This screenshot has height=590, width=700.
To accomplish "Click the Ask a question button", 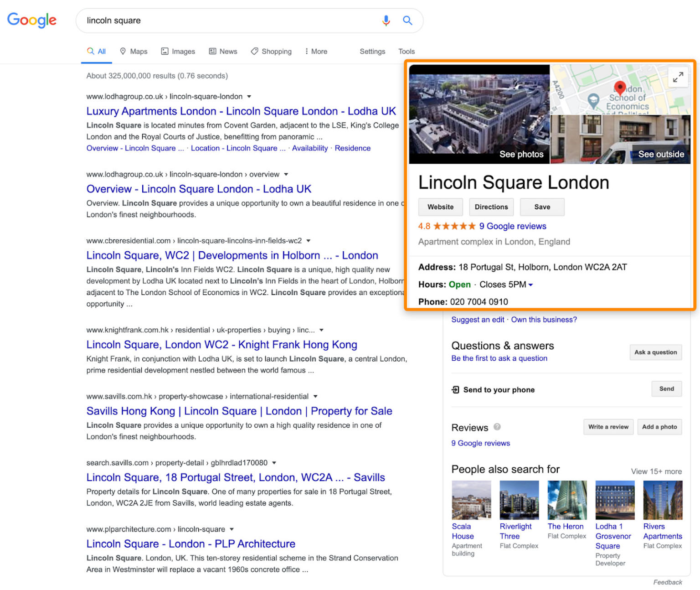I will [656, 352].
